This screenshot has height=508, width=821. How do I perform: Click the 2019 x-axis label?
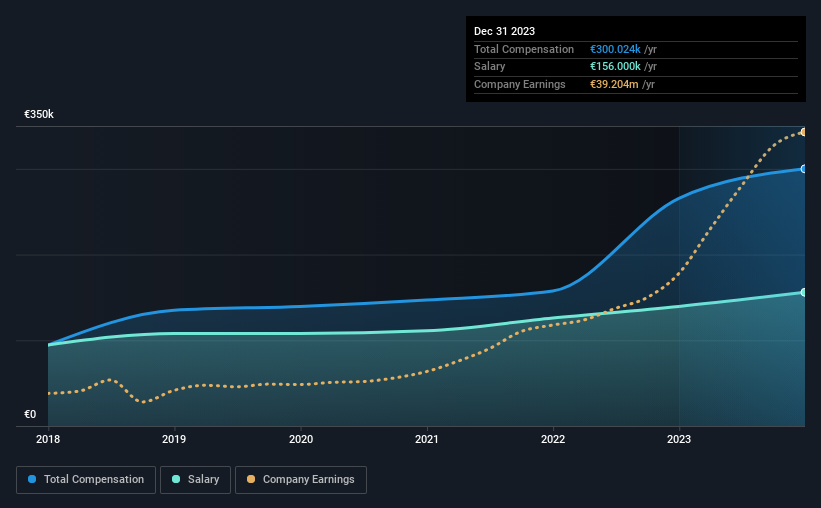174,439
